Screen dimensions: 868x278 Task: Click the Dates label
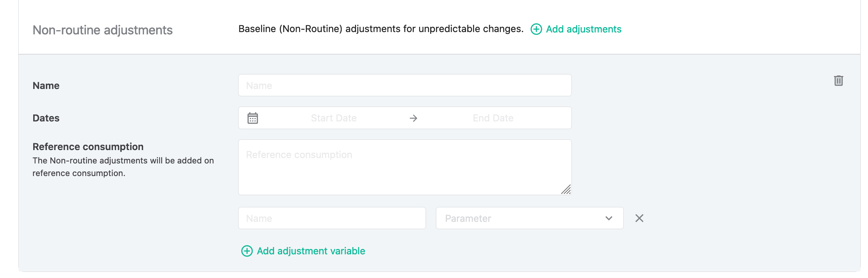[46, 118]
